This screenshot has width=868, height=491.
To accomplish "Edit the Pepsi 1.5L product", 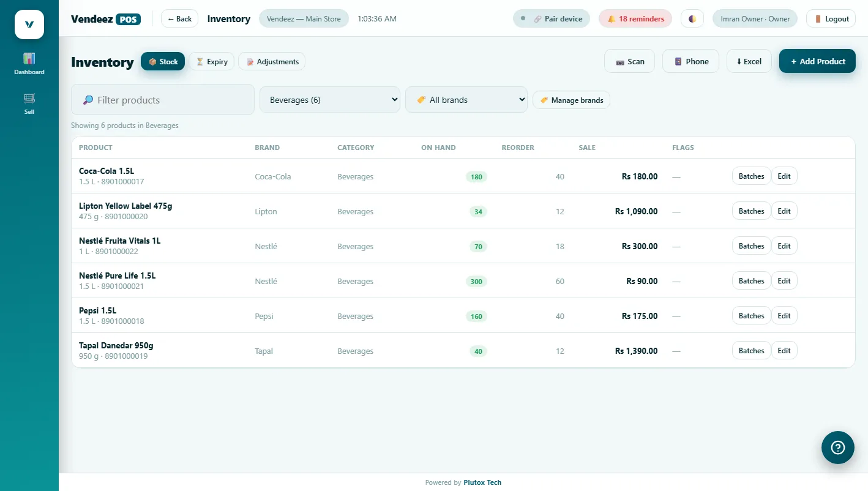I will click(784, 316).
